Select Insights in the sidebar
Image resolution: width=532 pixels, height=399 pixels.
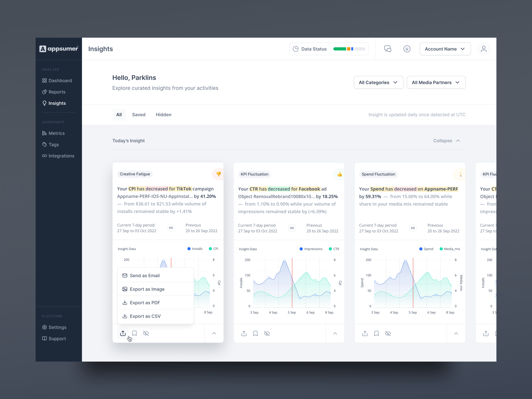click(54, 103)
